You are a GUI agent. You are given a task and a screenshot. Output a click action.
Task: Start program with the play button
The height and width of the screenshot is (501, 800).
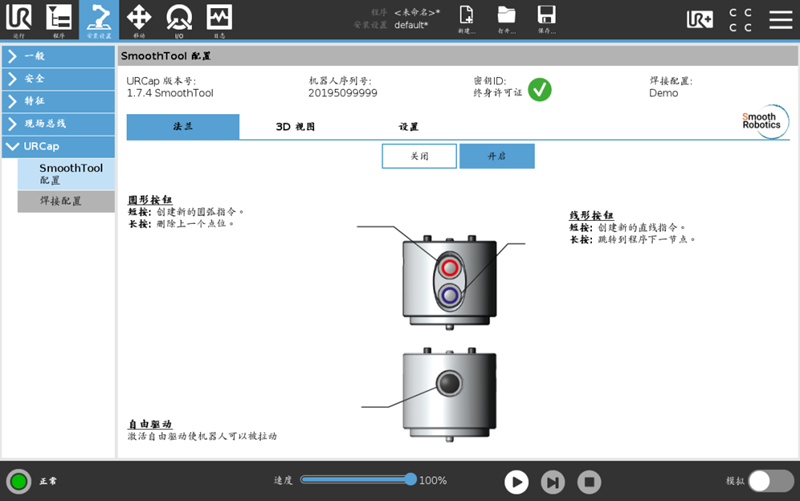[x=516, y=482]
